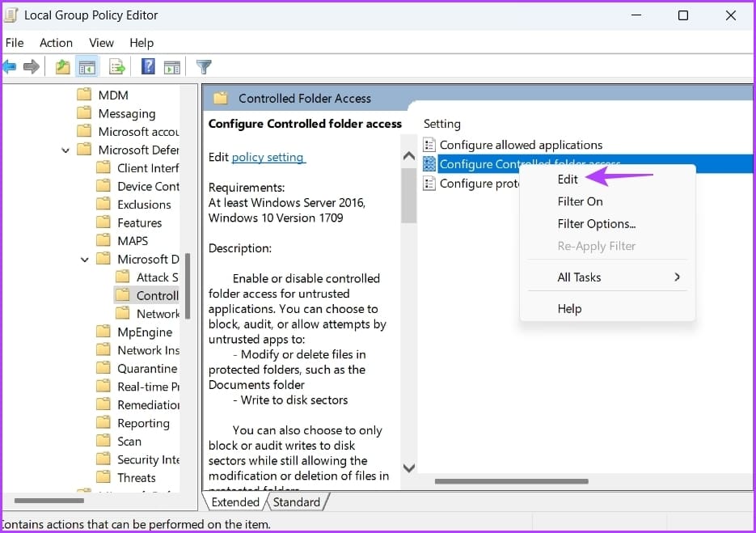Click the Controlled Folder Access header folder icon

point(221,98)
